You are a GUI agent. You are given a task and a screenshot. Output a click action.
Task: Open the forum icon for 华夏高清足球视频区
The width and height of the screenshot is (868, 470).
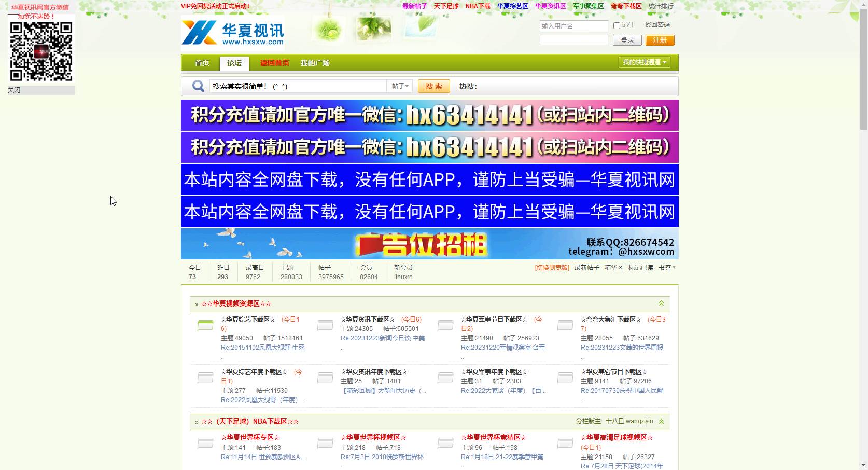point(565,443)
